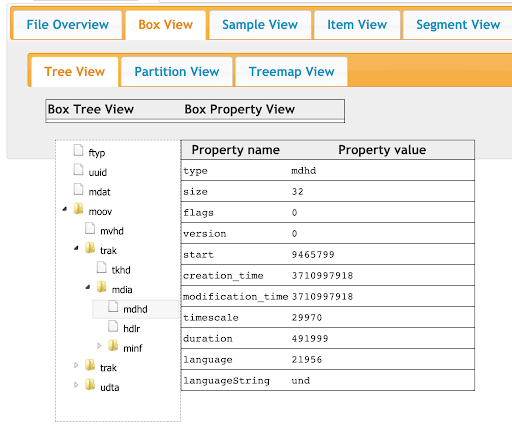This screenshot has width=512, height=430.
Task: Click the duration value 491999
Action: click(310, 339)
